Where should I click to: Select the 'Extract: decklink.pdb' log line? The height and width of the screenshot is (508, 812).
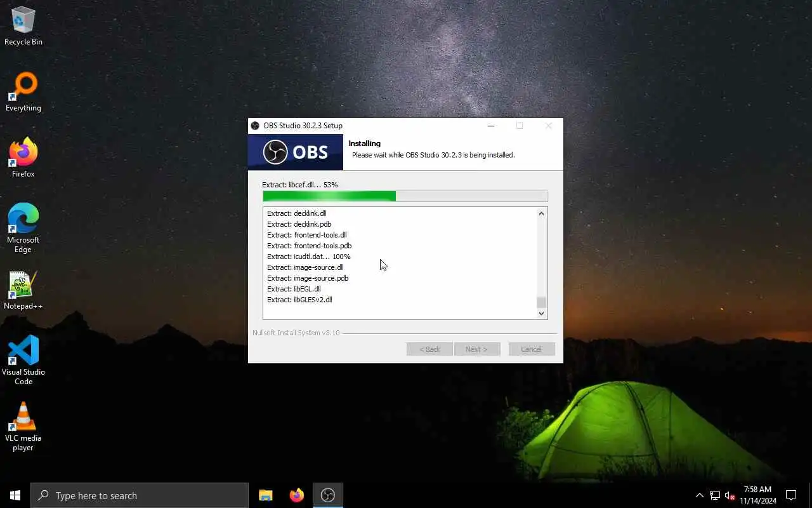pyautogui.click(x=299, y=224)
